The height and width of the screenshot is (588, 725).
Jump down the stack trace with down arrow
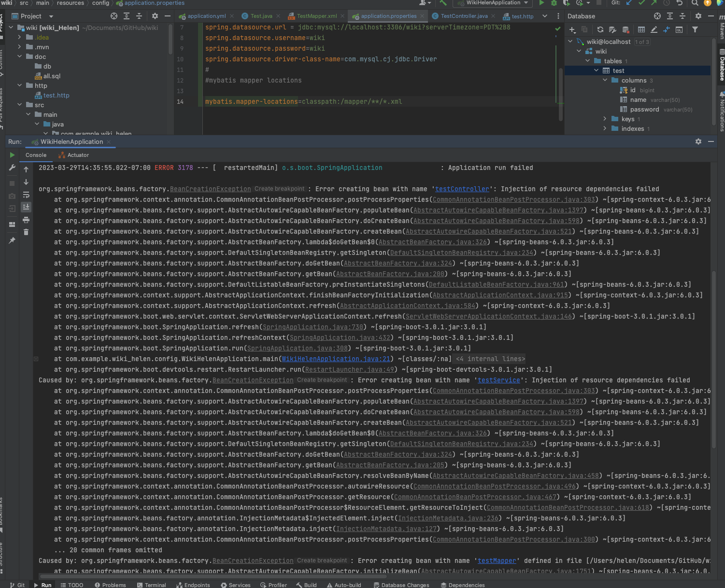(x=26, y=182)
